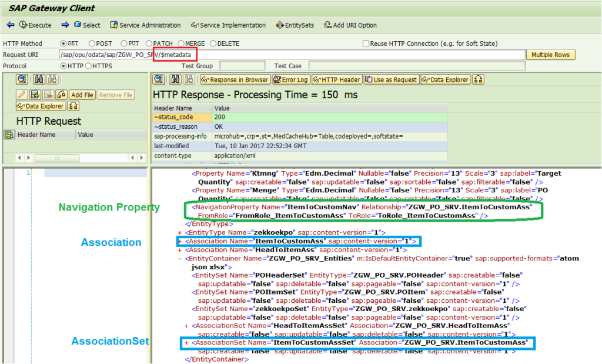Click the magnifier details icon in HTTP Request panel
The height and width of the screenshot is (364, 602).
[22, 79]
